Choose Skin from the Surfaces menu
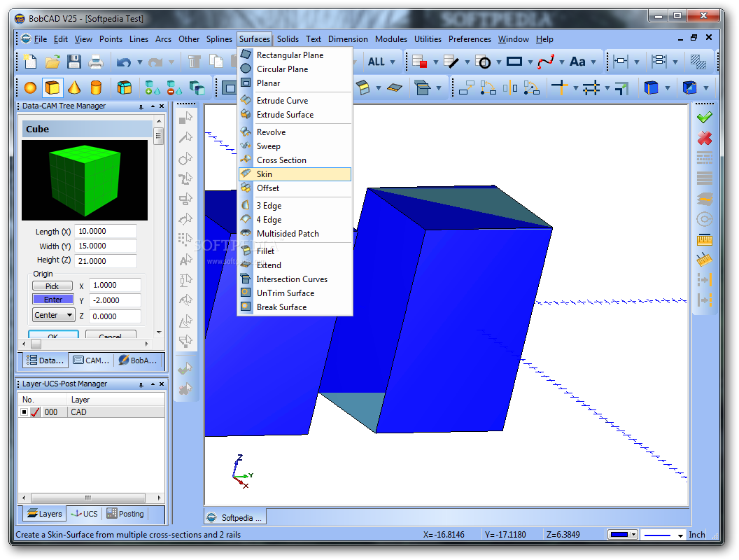This screenshot has width=739, height=560. [x=295, y=174]
